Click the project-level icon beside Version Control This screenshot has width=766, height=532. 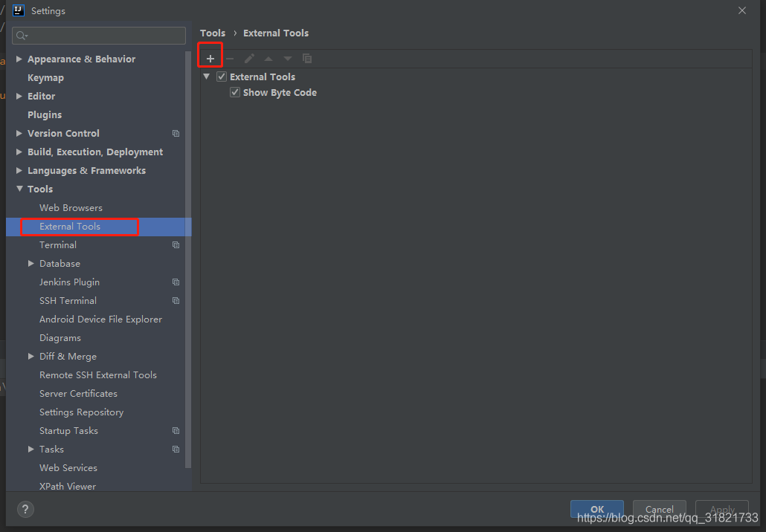(x=176, y=133)
